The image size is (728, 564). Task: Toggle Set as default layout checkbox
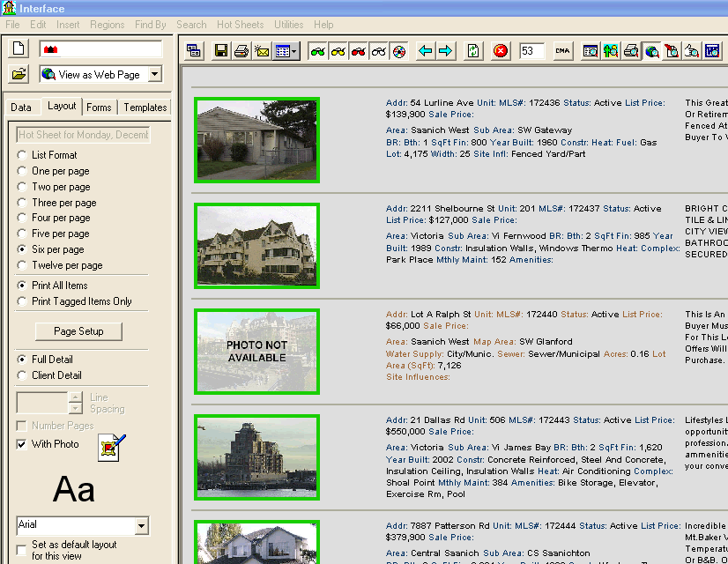pos(21,550)
